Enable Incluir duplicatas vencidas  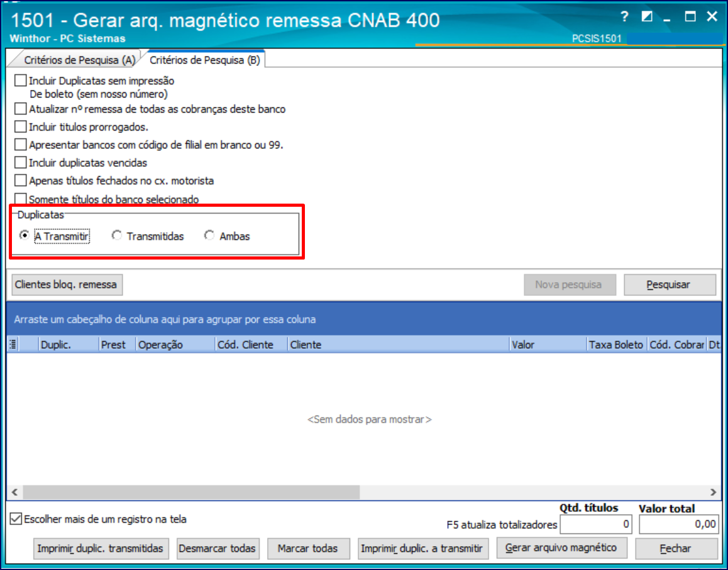tap(20, 163)
